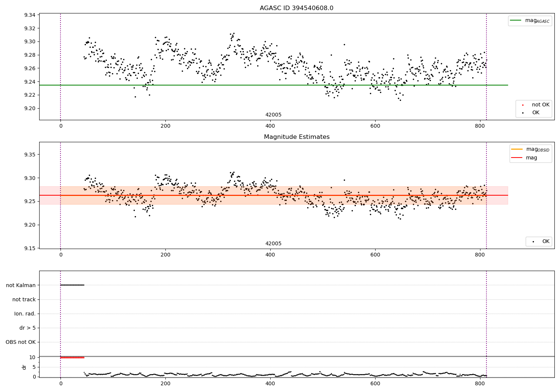The width and height of the screenshot is (560, 392).
Task: Click the 'dr' y-axis label
Action: coord(24,367)
